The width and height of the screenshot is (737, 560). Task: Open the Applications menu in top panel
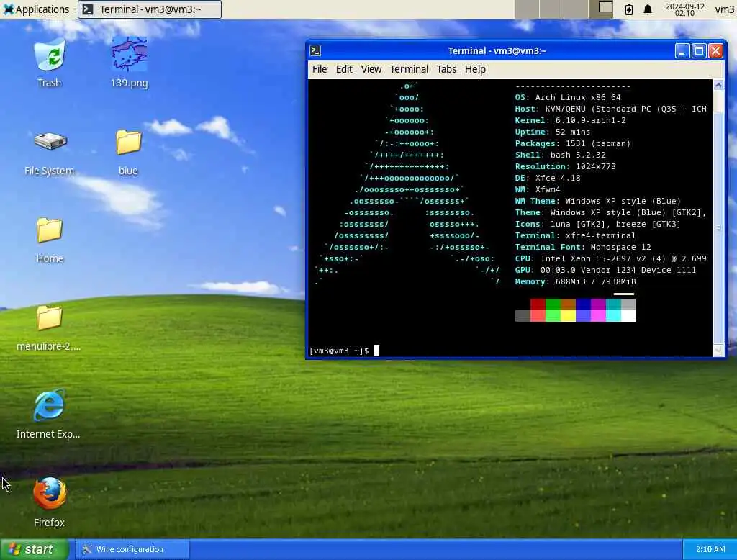(x=36, y=9)
